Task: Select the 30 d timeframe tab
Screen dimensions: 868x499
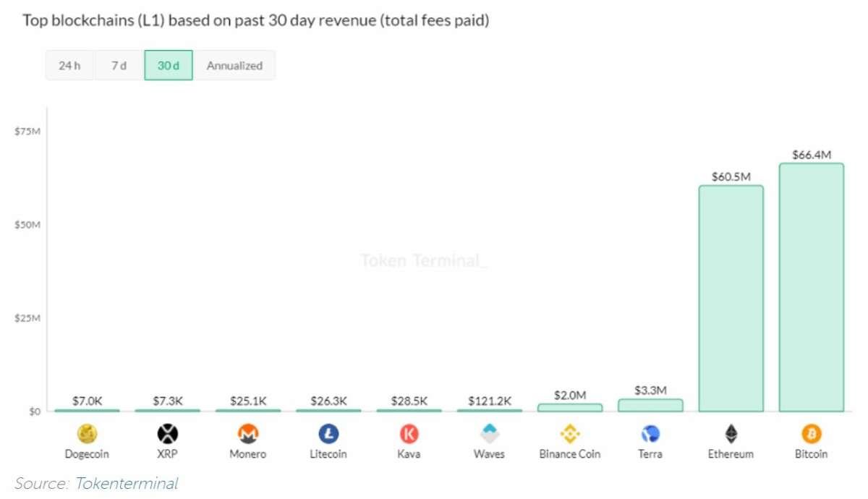Action: point(169,65)
